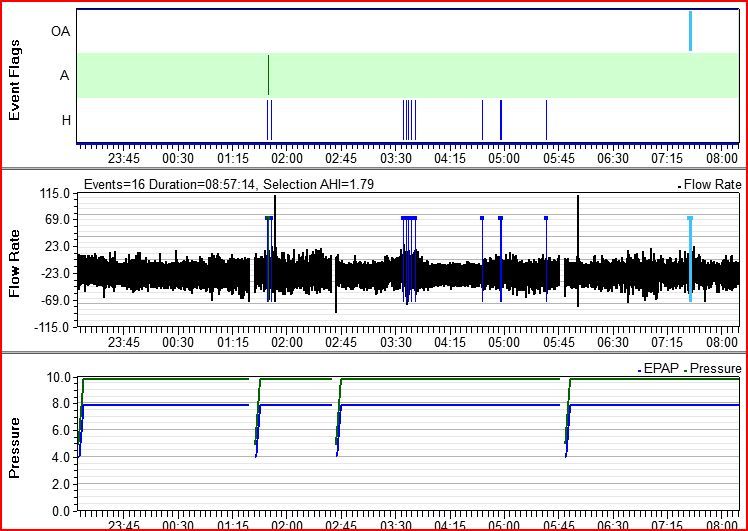Select the Flow Rate vertical axis title

tap(15, 258)
